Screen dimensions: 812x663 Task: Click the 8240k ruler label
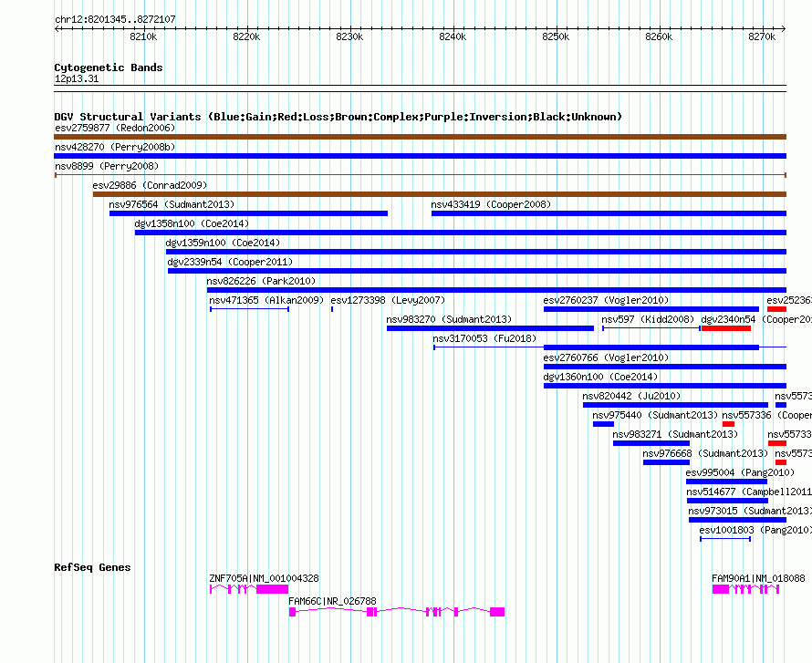click(453, 36)
